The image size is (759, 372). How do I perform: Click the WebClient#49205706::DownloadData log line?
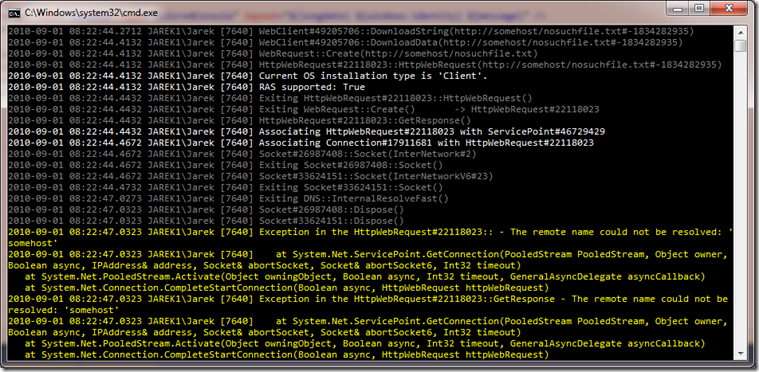(x=346, y=43)
